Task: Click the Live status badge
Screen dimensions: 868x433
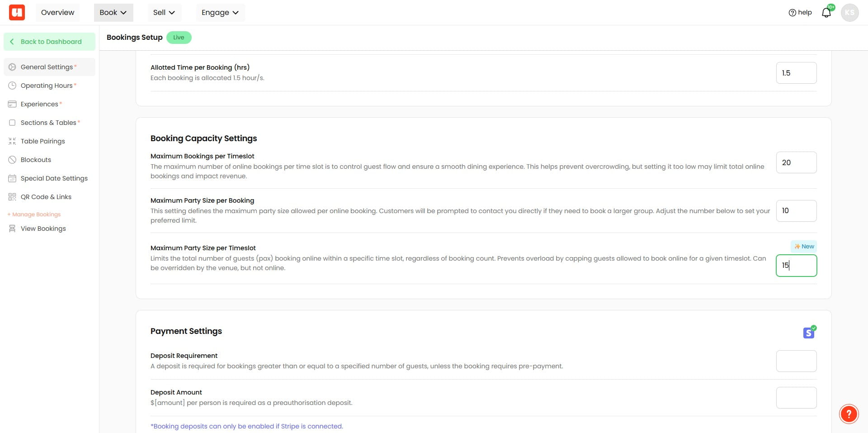Action: (179, 37)
